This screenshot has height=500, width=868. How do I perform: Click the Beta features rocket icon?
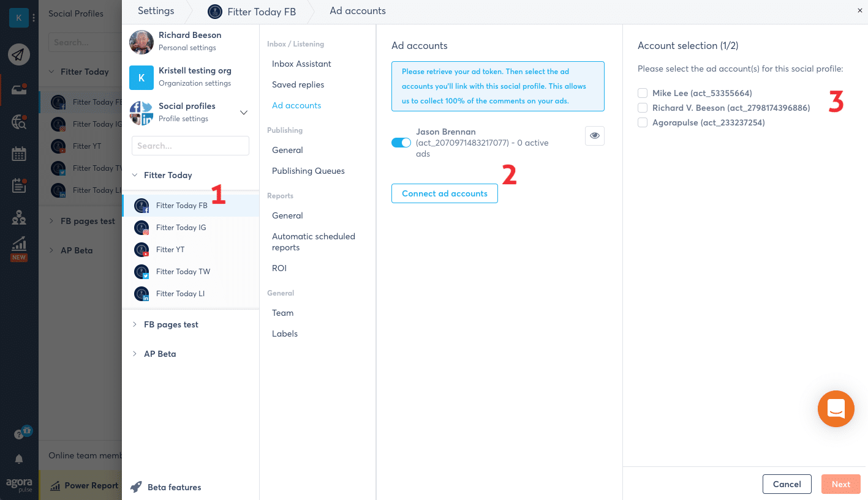[x=136, y=487]
